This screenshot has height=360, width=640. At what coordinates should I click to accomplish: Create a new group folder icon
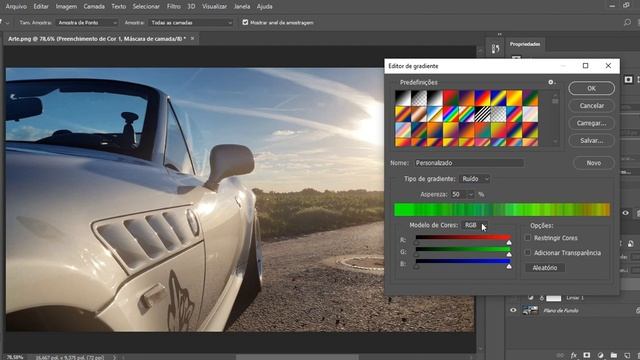(614, 356)
